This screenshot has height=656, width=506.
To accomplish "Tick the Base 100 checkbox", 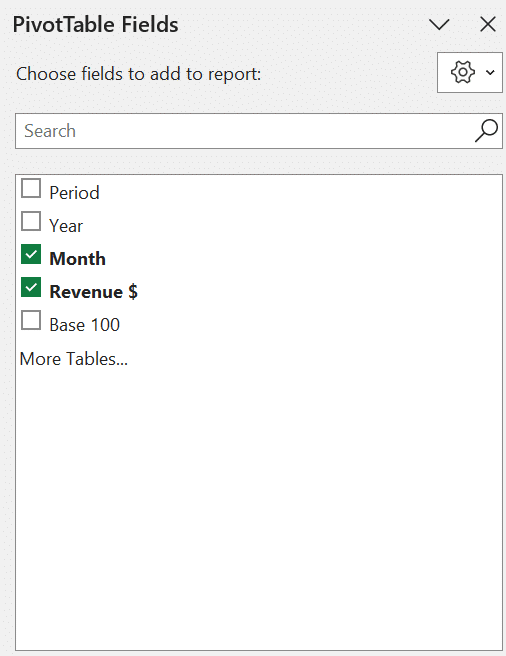I will click(x=31, y=320).
